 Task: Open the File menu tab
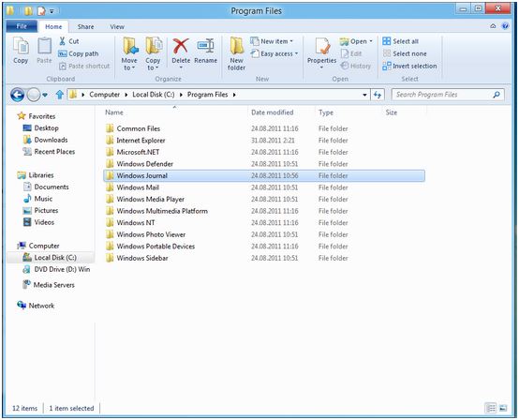click(x=22, y=26)
